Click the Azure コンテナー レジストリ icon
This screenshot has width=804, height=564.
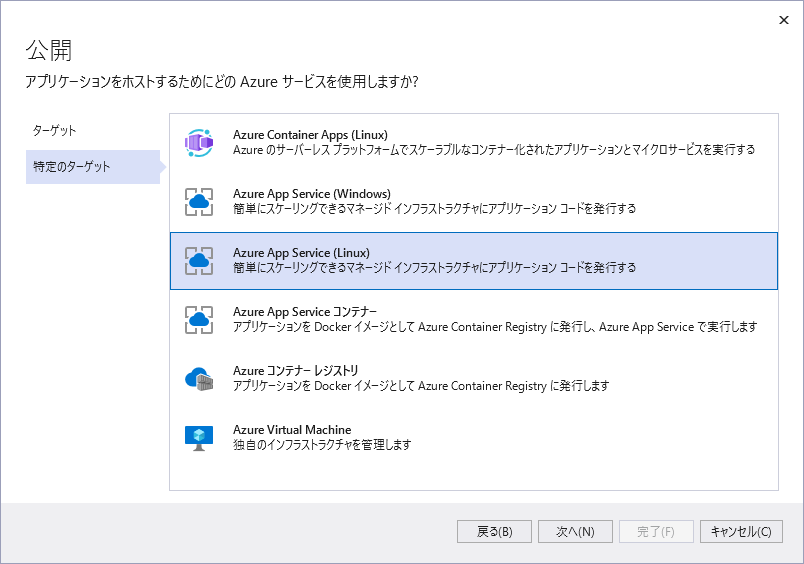(x=199, y=379)
